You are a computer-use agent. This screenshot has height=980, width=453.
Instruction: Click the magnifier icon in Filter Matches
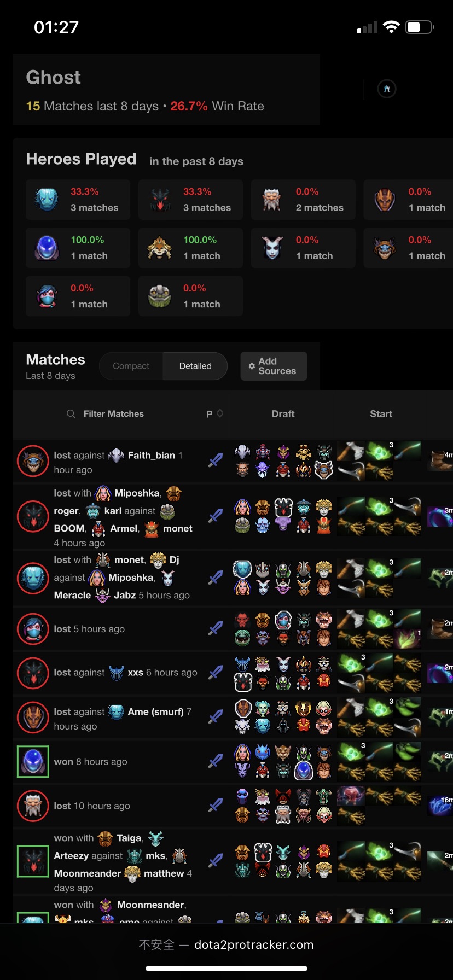tap(71, 414)
